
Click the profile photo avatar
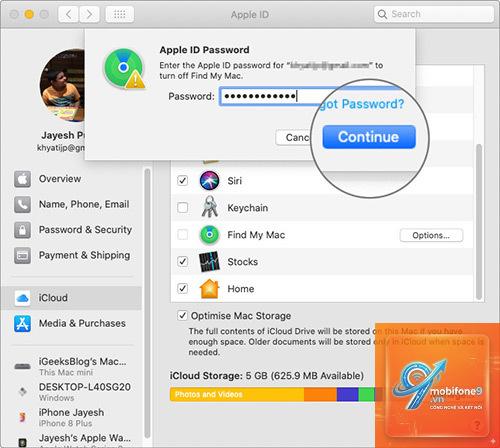(x=62, y=86)
